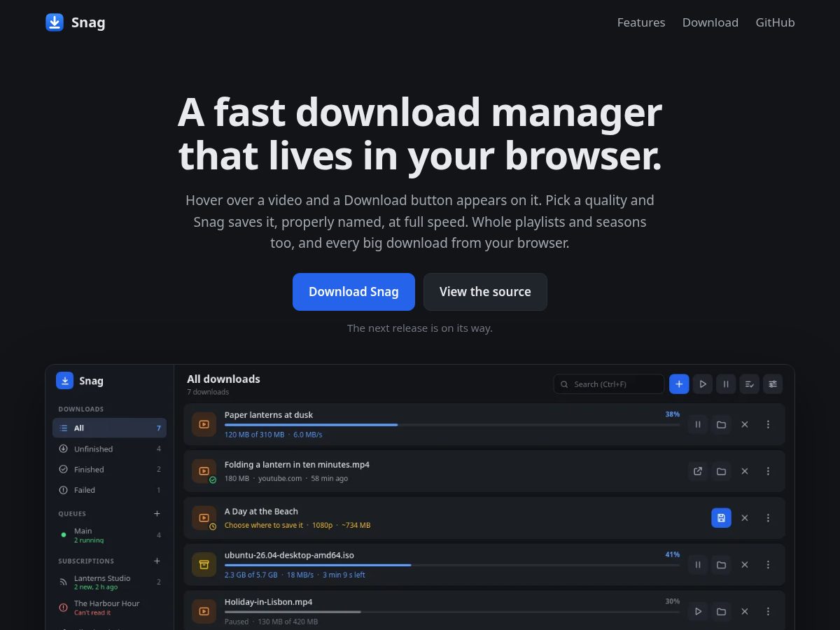Viewport: 840px width, 630px height.
Task: Select the Unfinished sidebar filter
Action: tap(109, 449)
